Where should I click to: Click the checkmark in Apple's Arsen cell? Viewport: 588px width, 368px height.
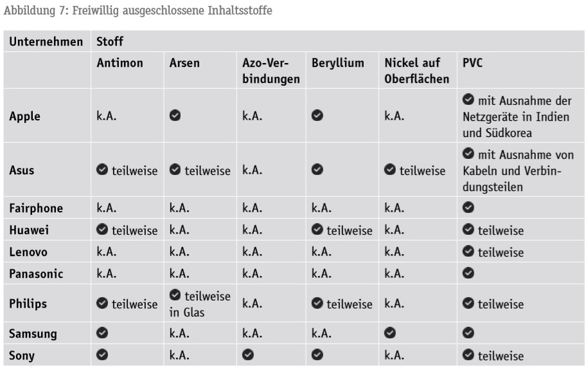tap(175, 116)
